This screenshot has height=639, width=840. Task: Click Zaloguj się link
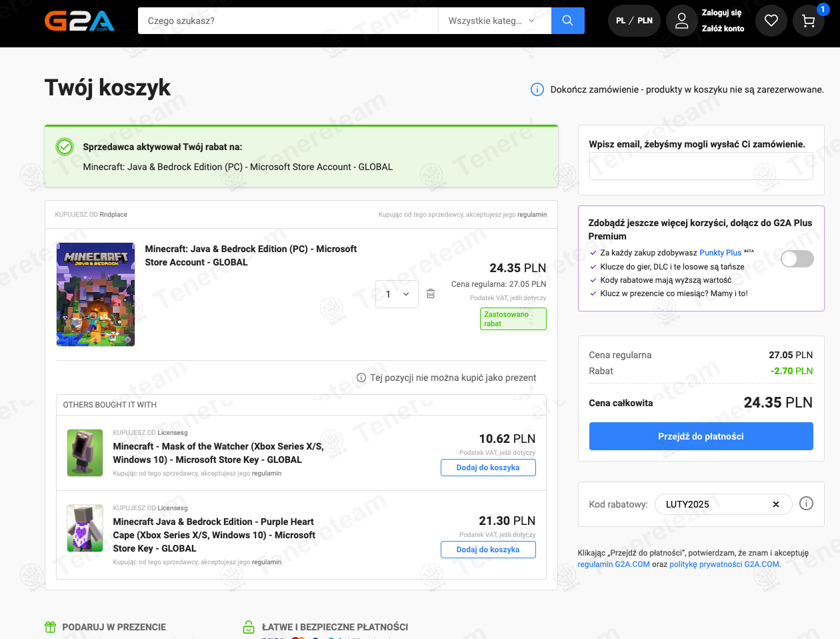click(x=721, y=13)
